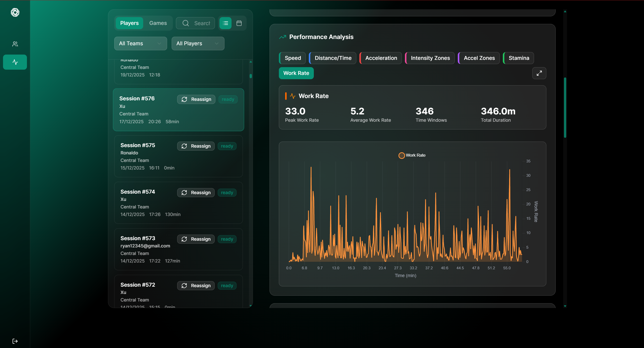The height and width of the screenshot is (348, 644).
Task: Click the logout icon
Action: tap(15, 341)
